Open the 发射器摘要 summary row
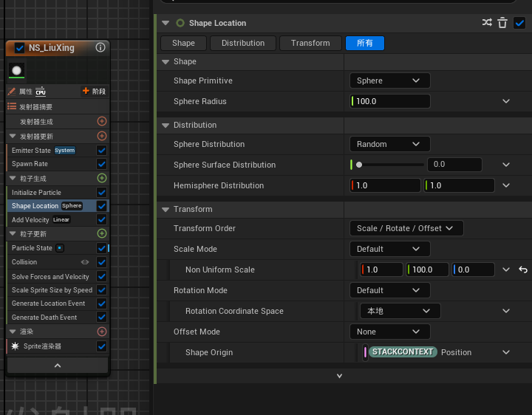This screenshot has width=532, height=415. 58,107
